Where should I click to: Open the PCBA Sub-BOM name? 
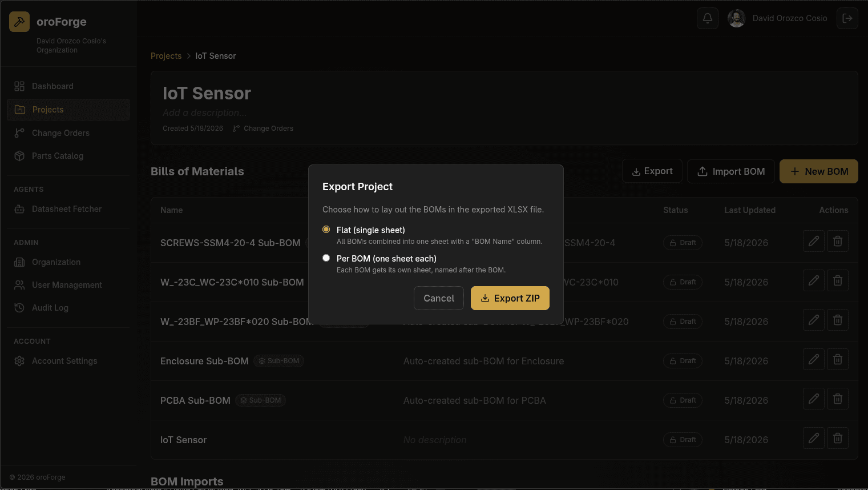click(x=195, y=400)
